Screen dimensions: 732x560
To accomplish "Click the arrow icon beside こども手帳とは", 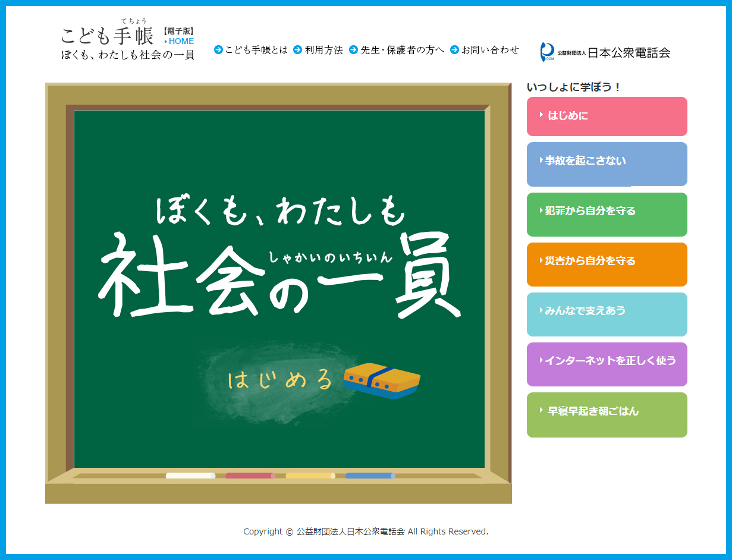I will 218,50.
